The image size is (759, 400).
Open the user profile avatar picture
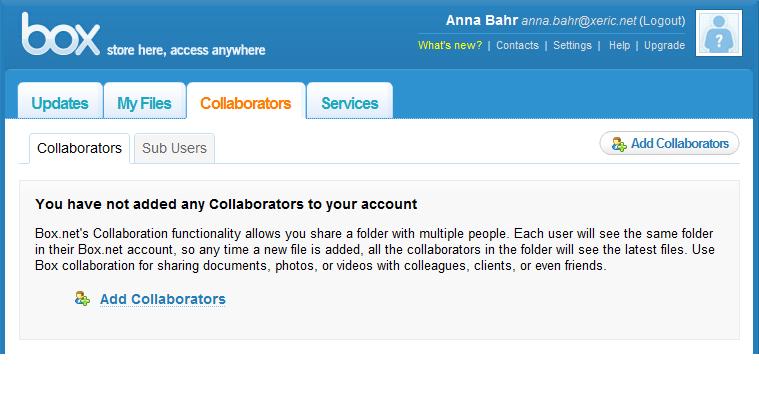[719, 33]
